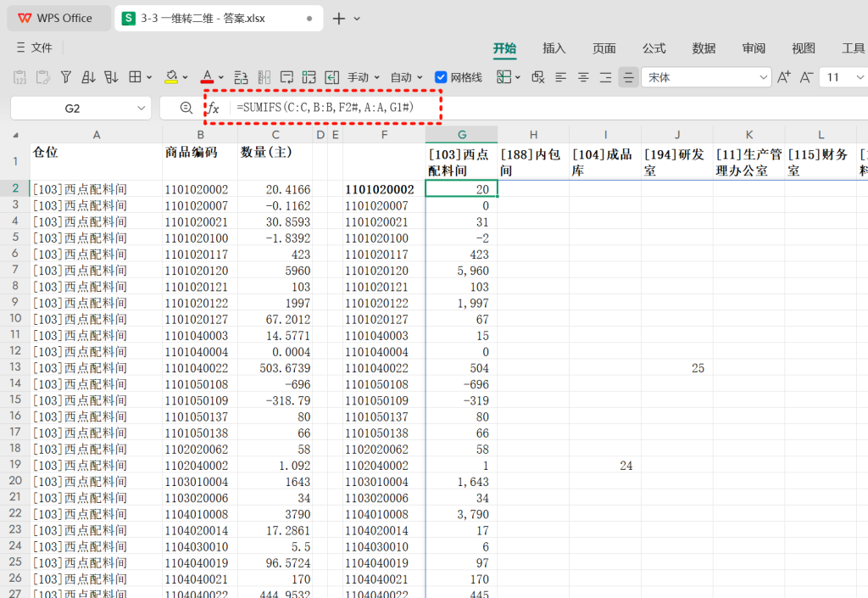Open the font color dropdown arrow
Image resolution: width=868 pixels, height=598 pixels.
point(221,77)
